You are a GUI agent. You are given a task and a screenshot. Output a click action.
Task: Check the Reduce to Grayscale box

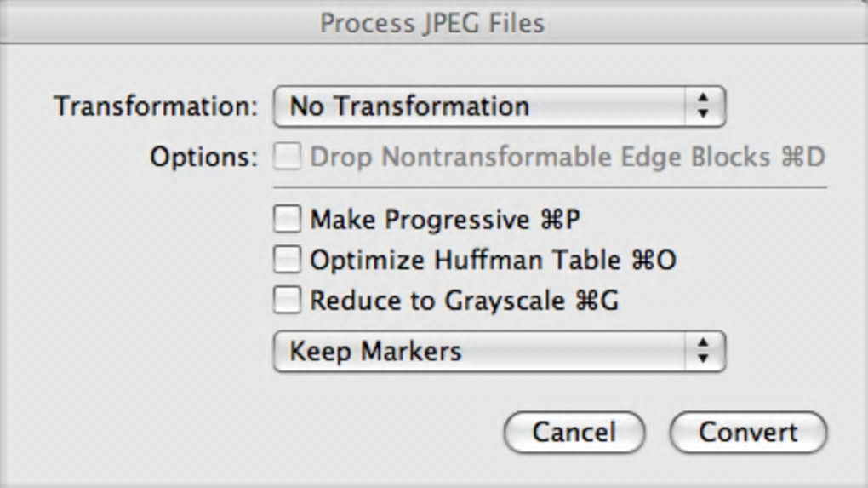tap(287, 301)
